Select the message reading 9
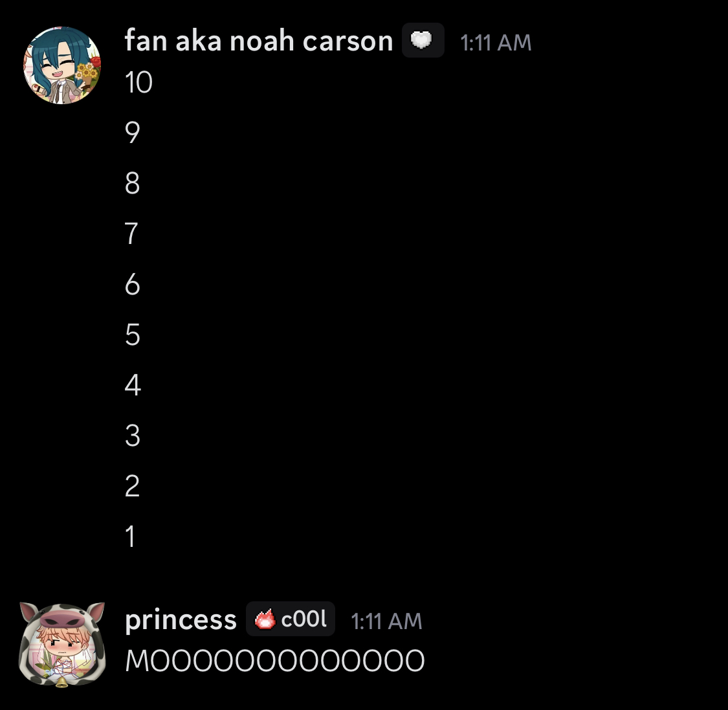The height and width of the screenshot is (710, 728). (132, 133)
